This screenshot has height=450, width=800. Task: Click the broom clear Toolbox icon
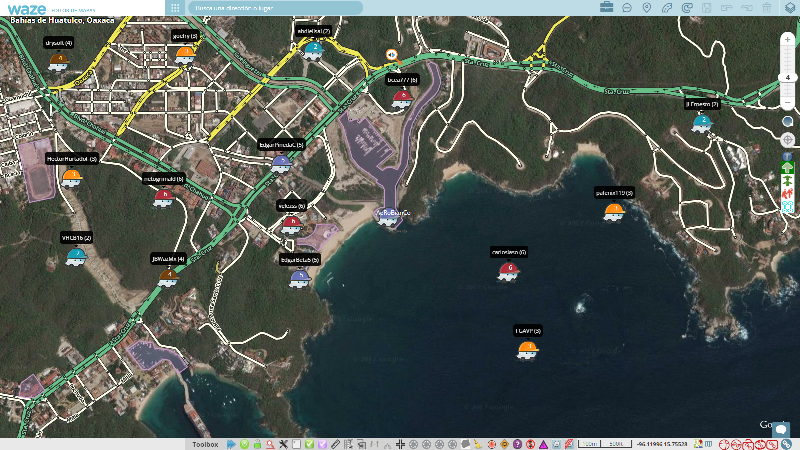478,444
